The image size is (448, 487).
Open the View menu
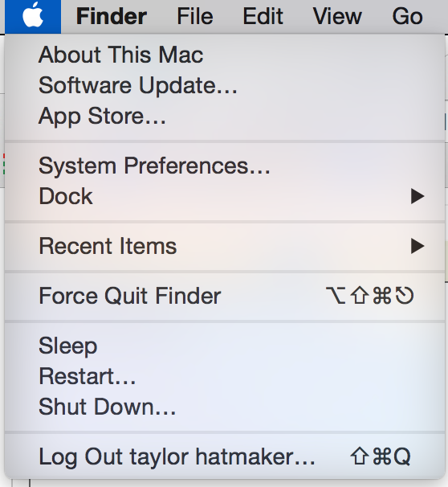[x=337, y=16]
